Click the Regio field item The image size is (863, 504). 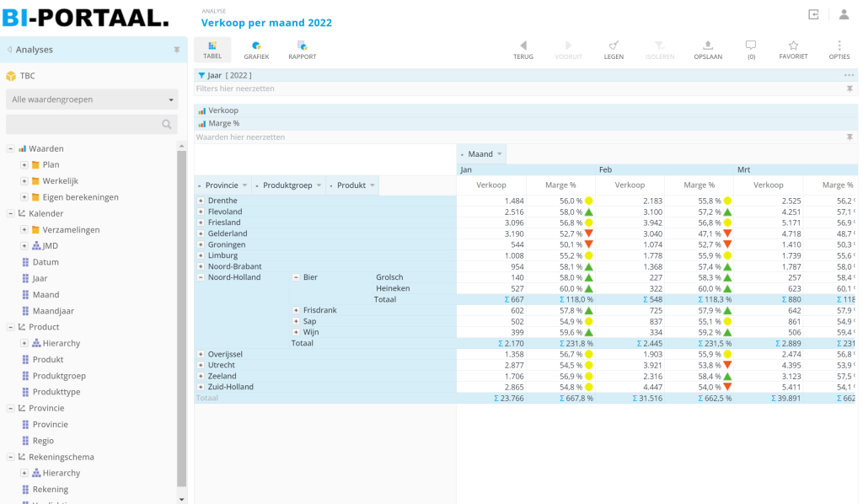43,441
